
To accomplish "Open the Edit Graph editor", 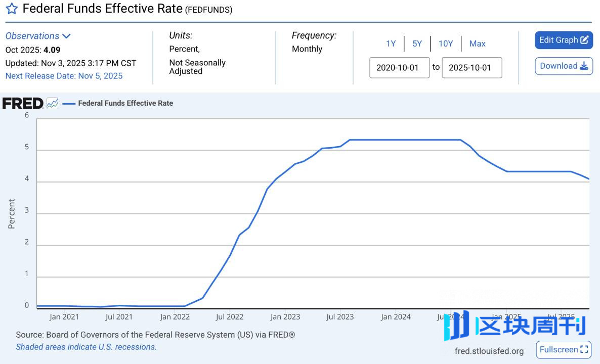I will click(564, 40).
